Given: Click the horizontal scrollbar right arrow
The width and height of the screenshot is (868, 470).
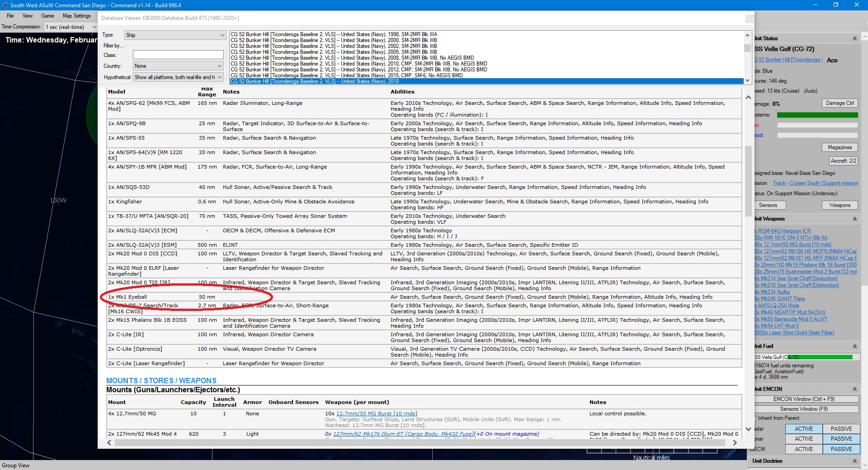Looking at the screenshot, I should pos(735,443).
